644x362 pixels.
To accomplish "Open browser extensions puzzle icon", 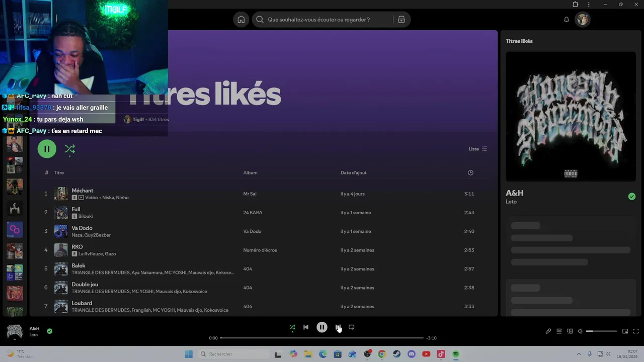I will (576, 4).
